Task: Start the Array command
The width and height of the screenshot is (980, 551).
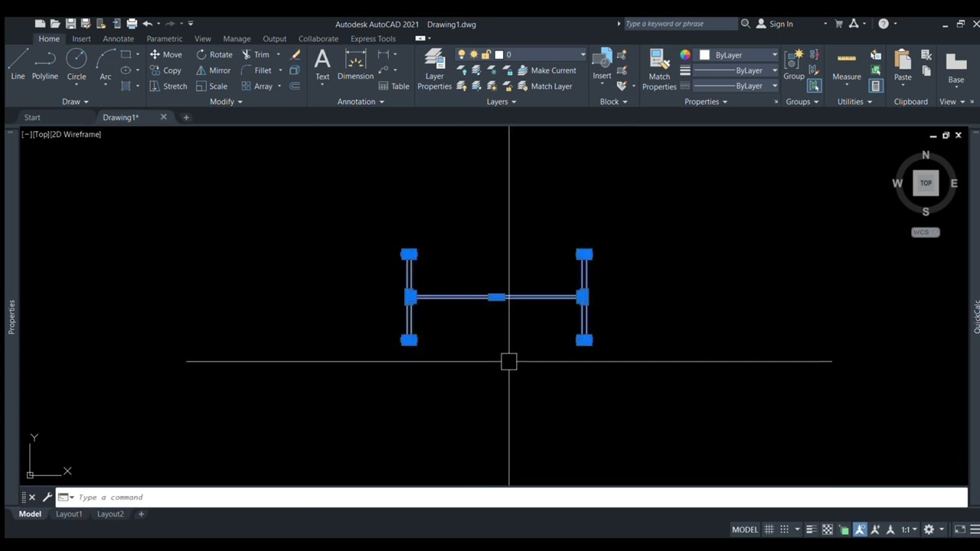Action: click(257, 86)
